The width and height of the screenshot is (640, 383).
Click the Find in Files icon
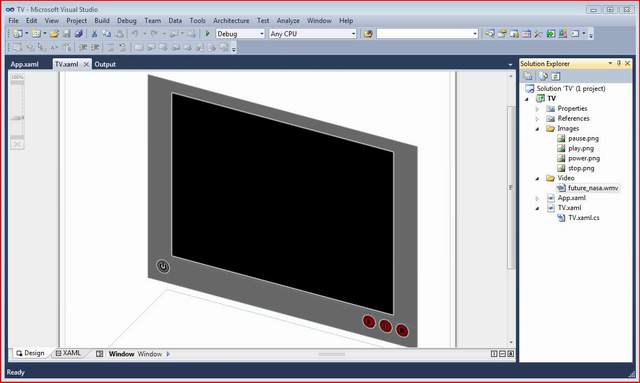[x=368, y=34]
